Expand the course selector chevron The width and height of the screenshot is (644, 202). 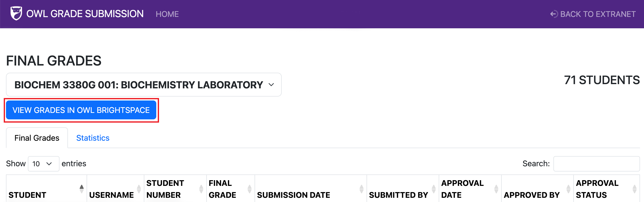[272, 85]
